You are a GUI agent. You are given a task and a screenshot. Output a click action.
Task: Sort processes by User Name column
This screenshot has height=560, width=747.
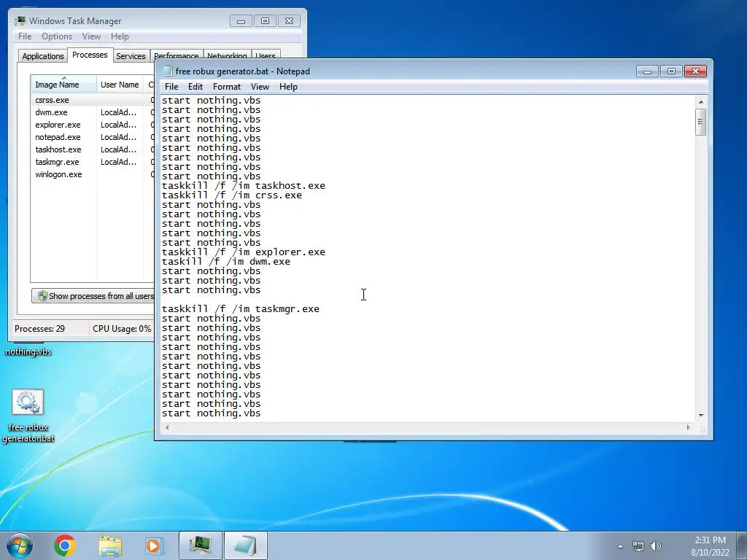coord(120,85)
